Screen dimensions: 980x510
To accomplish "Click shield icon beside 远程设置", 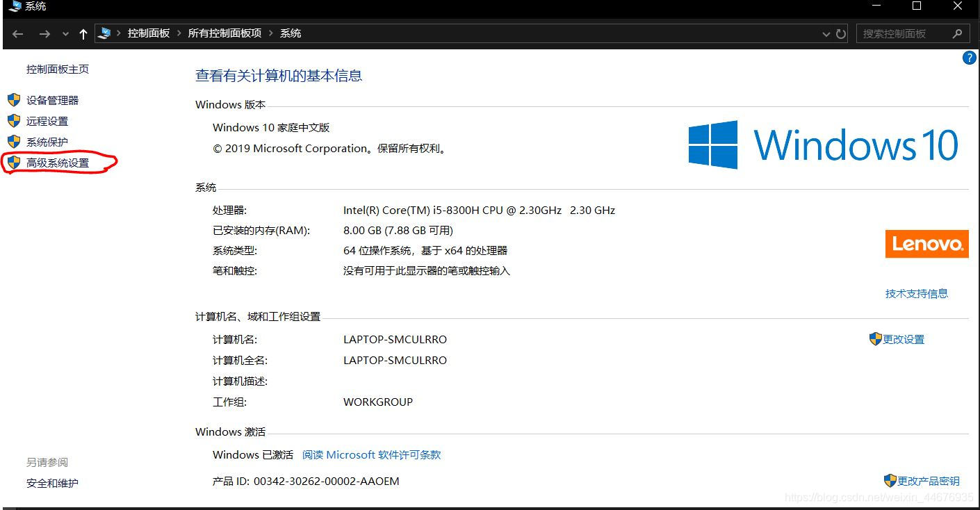I will click(x=14, y=120).
